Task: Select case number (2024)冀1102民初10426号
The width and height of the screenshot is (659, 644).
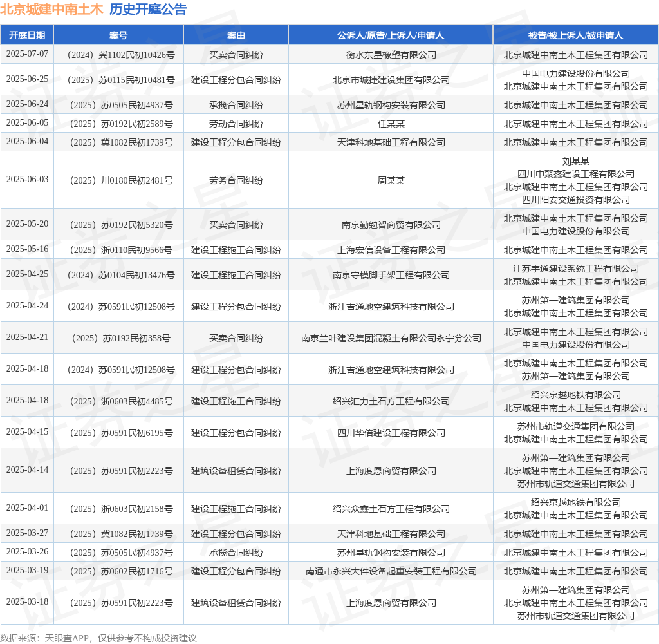Action: coord(121,55)
